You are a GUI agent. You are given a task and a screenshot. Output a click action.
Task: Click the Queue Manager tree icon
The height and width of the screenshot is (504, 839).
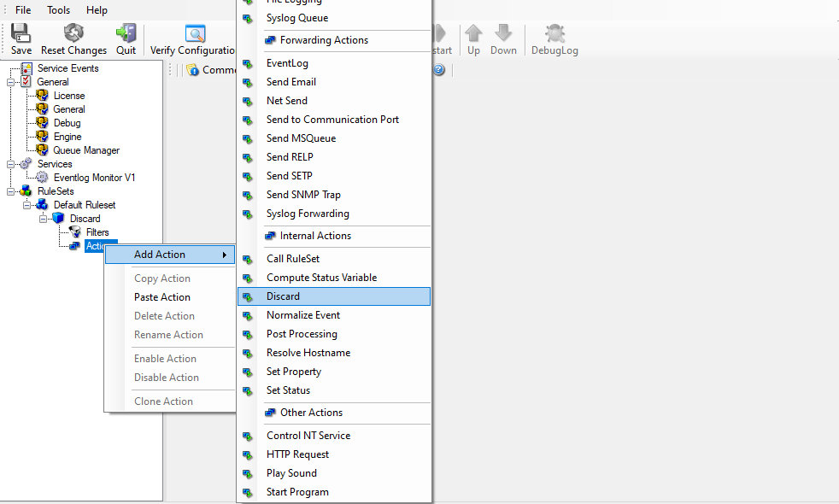(43, 150)
